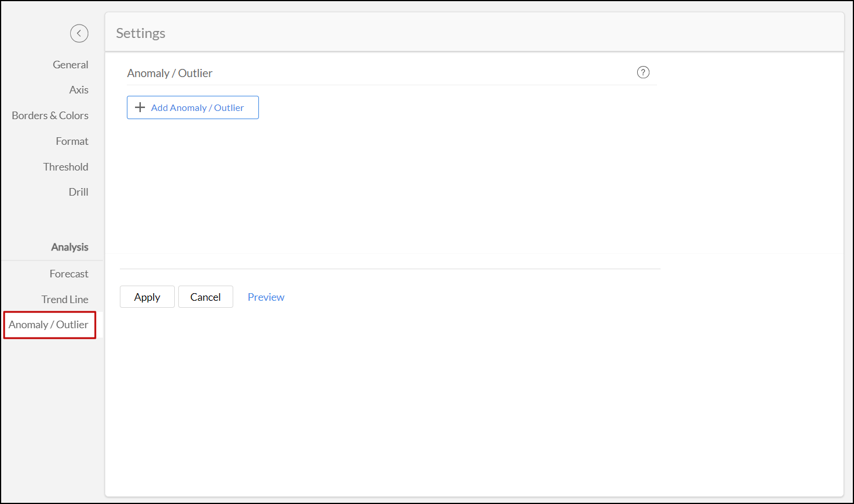854x504 pixels.
Task: Open the help question mark icon
Action: click(643, 72)
